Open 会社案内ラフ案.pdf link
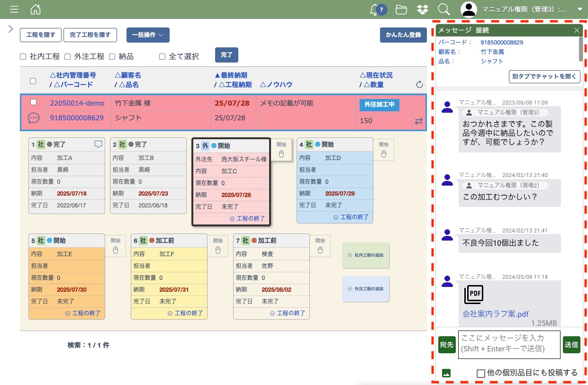 pyautogui.click(x=496, y=314)
